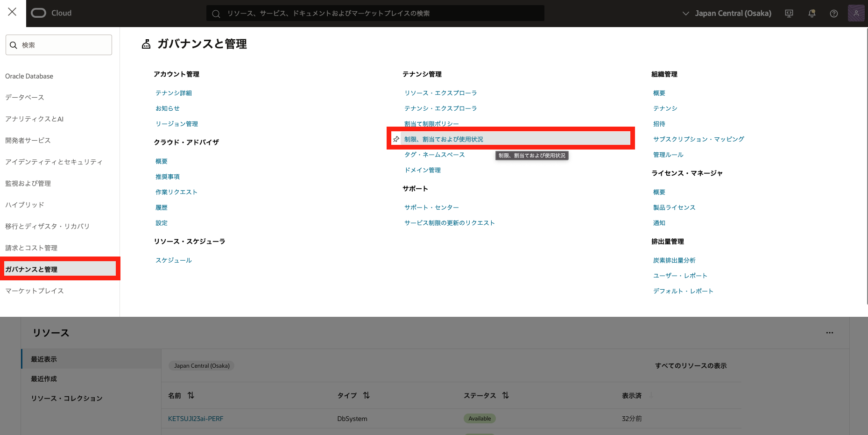Sort resources by タイプ column
This screenshot has height=435, width=868.
point(366,395)
